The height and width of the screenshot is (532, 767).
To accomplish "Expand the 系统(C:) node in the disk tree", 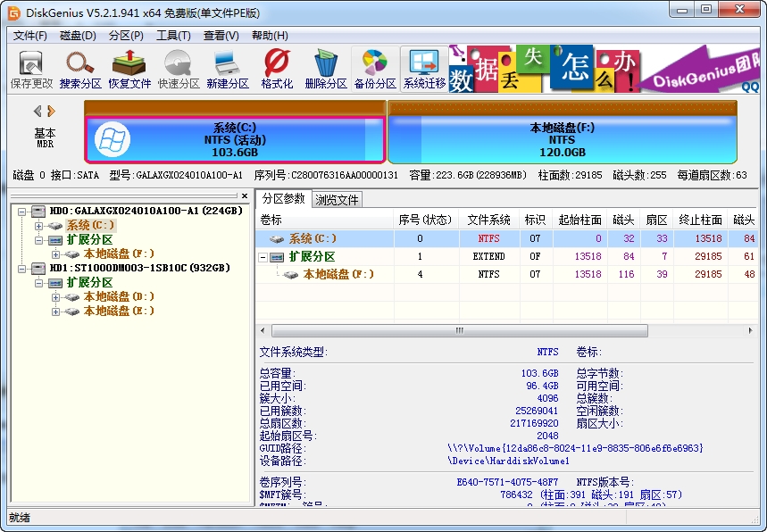I will [x=39, y=226].
